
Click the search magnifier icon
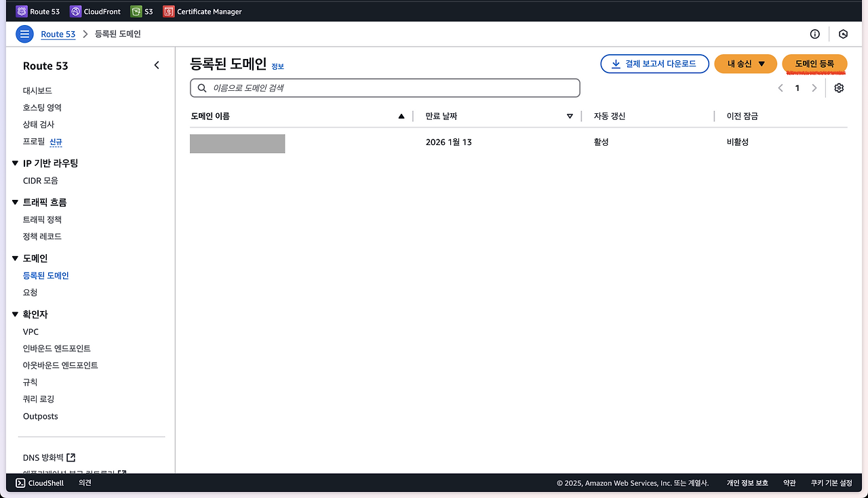click(x=202, y=88)
